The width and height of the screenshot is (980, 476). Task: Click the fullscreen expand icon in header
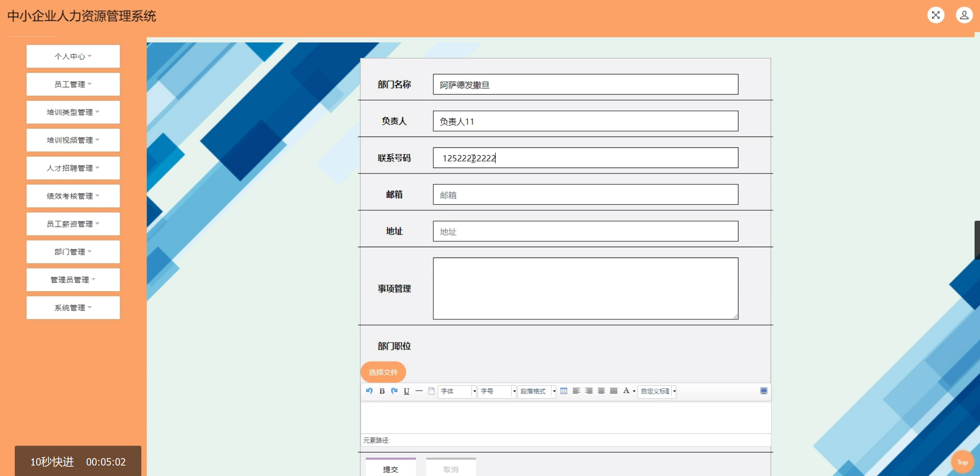pos(936,15)
